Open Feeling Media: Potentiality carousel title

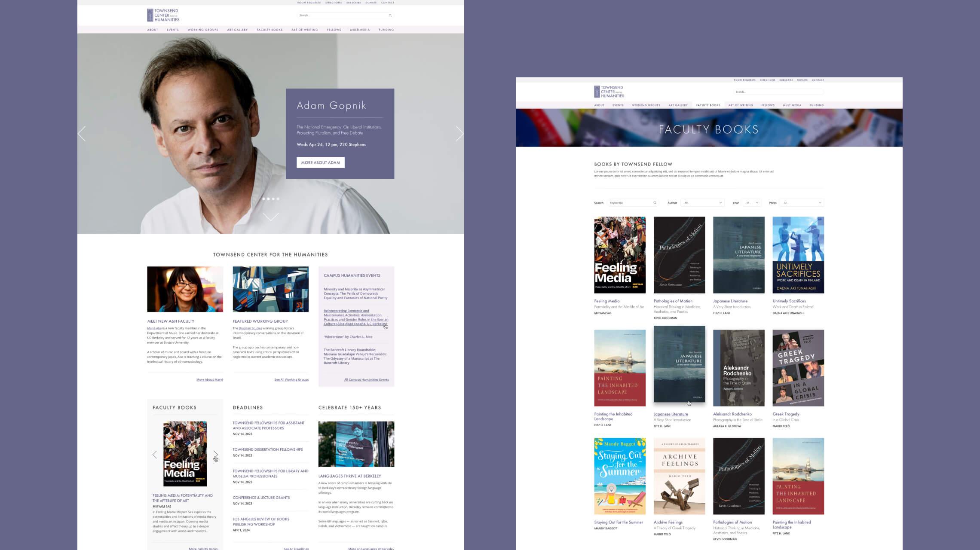click(183, 498)
